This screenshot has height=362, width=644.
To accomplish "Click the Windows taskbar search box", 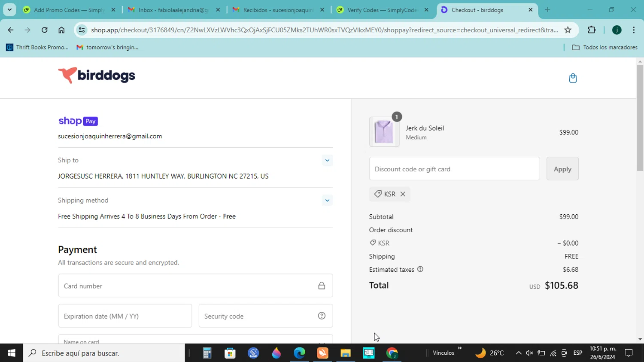I will click(104, 353).
